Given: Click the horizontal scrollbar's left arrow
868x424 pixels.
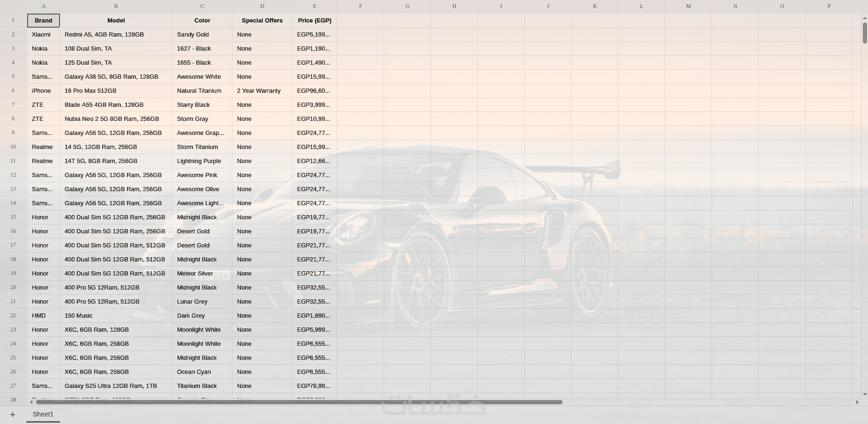Looking at the screenshot, I should (x=31, y=402).
